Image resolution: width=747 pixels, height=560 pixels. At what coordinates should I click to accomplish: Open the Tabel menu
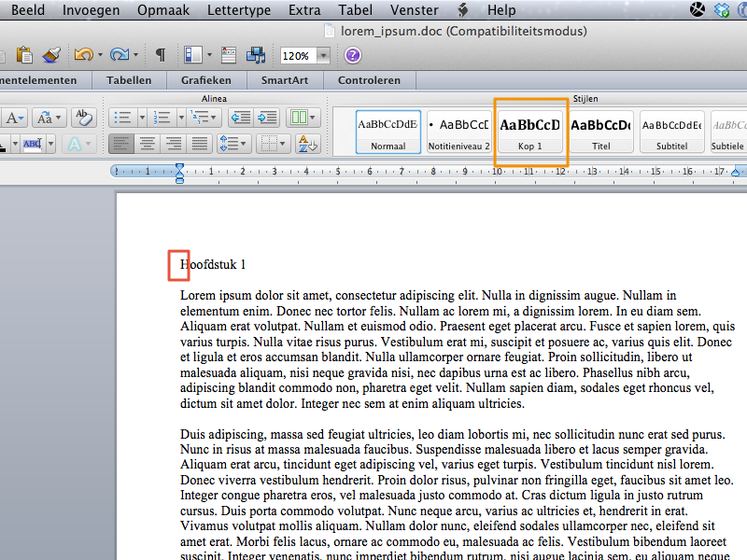click(x=356, y=9)
